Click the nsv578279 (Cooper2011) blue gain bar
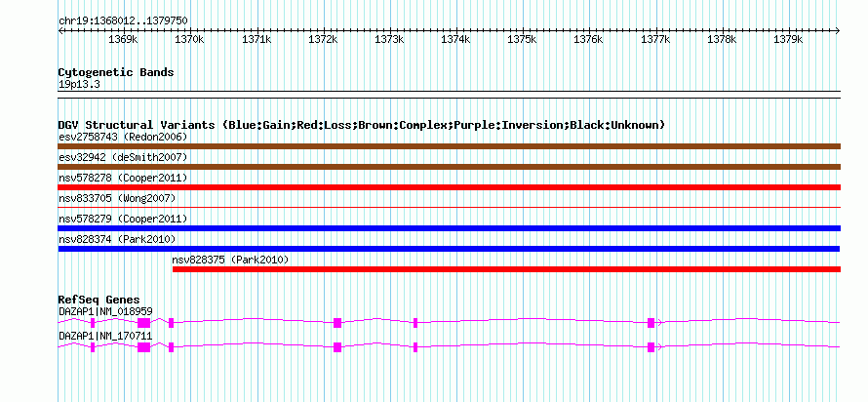The height and width of the screenshot is (402, 868). (x=449, y=228)
